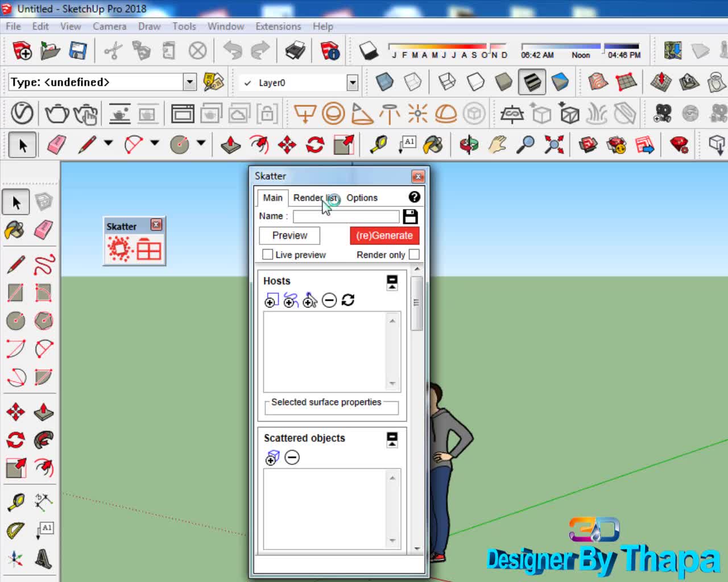The width and height of the screenshot is (728, 582).
Task: Open the Extensions menu
Action: [x=278, y=26]
